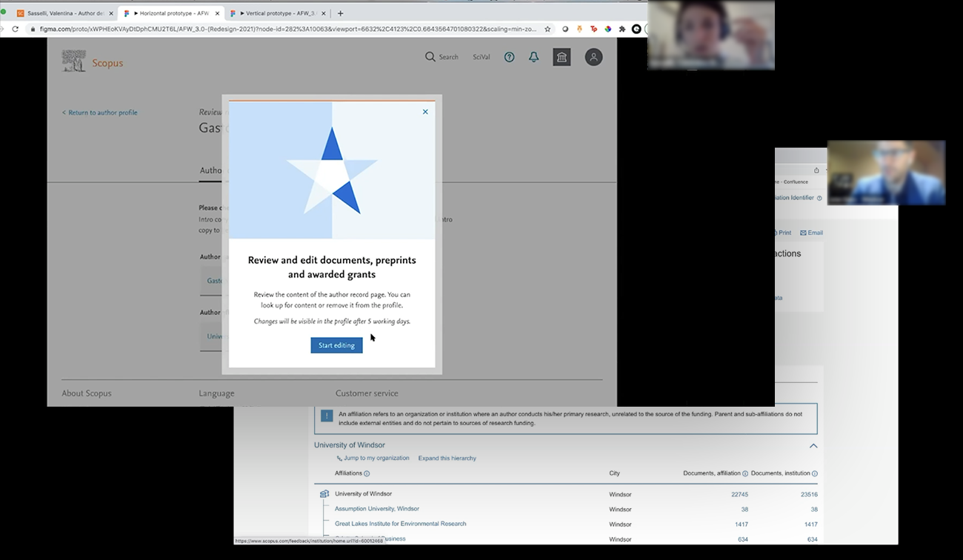
Task: Close the review and edit dialog
Action: [x=425, y=112]
